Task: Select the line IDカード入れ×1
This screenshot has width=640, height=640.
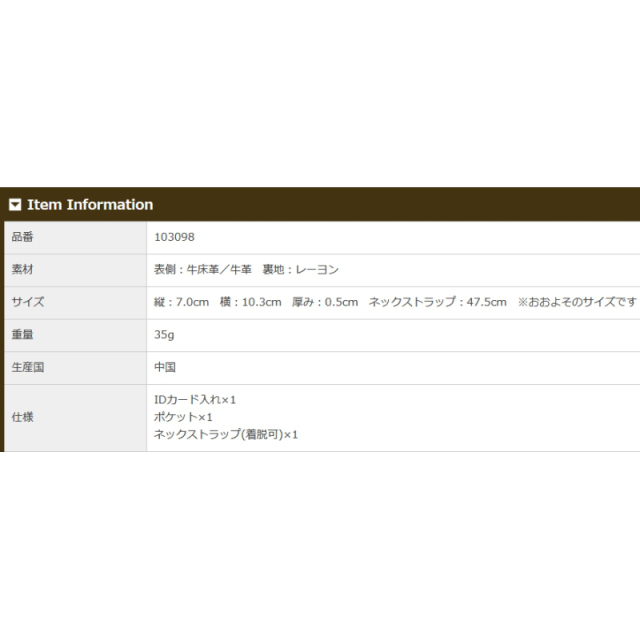Action: click(x=195, y=400)
